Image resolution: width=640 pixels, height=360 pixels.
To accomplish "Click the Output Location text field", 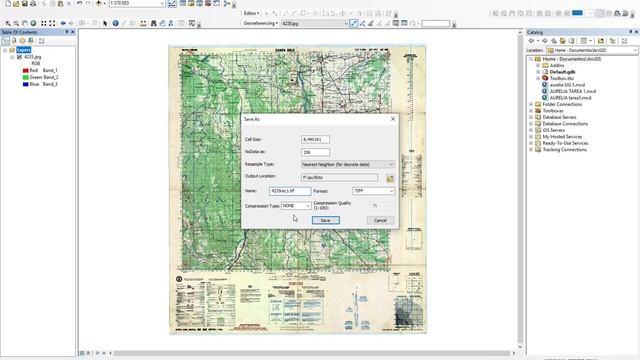I will 340,178.
